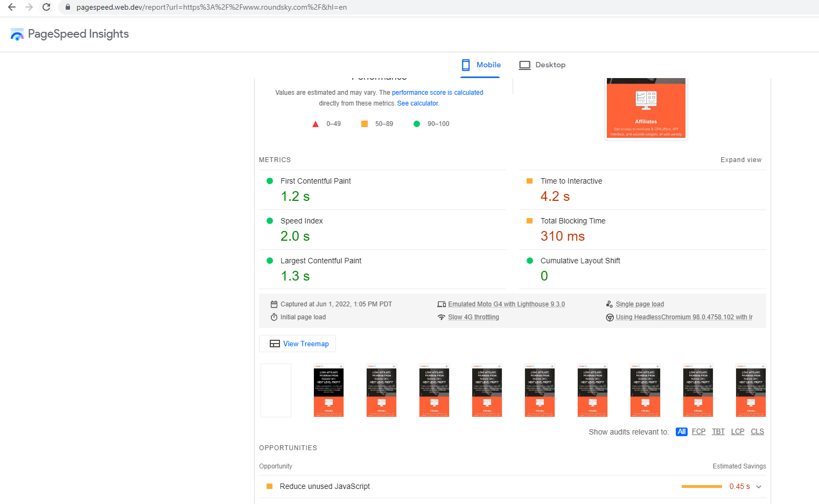Click the wifi icon beside Slow 4G throttling

[442, 317]
